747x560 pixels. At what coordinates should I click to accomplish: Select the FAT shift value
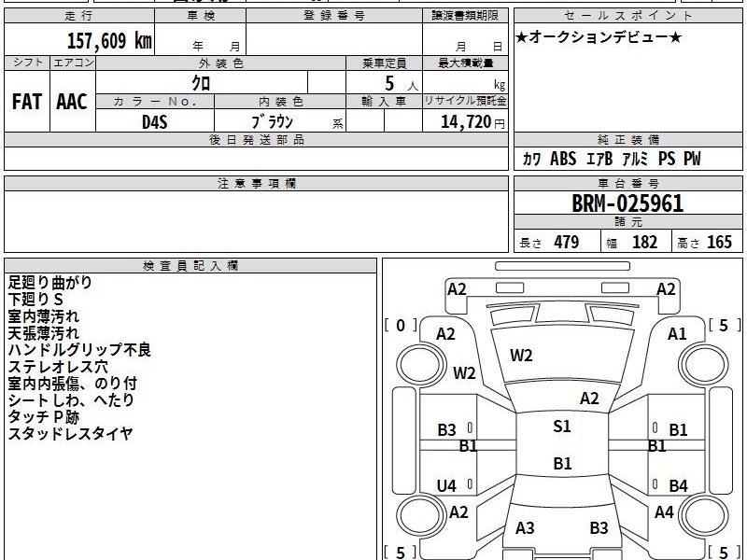pos(27,102)
